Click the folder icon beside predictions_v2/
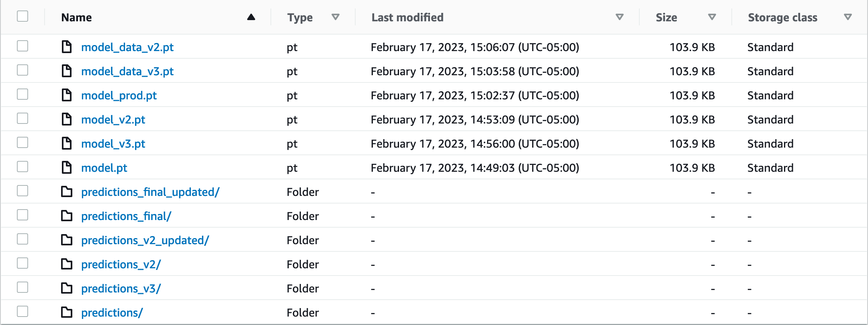 click(x=66, y=264)
